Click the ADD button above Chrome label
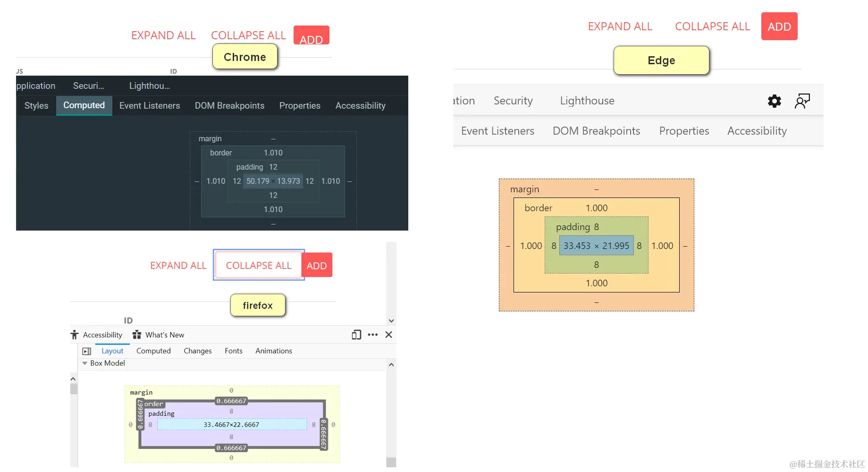 tap(311, 36)
